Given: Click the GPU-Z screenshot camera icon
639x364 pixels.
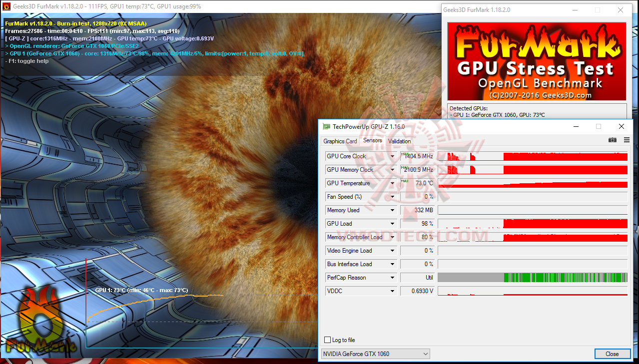Looking at the screenshot, I should pyautogui.click(x=613, y=140).
